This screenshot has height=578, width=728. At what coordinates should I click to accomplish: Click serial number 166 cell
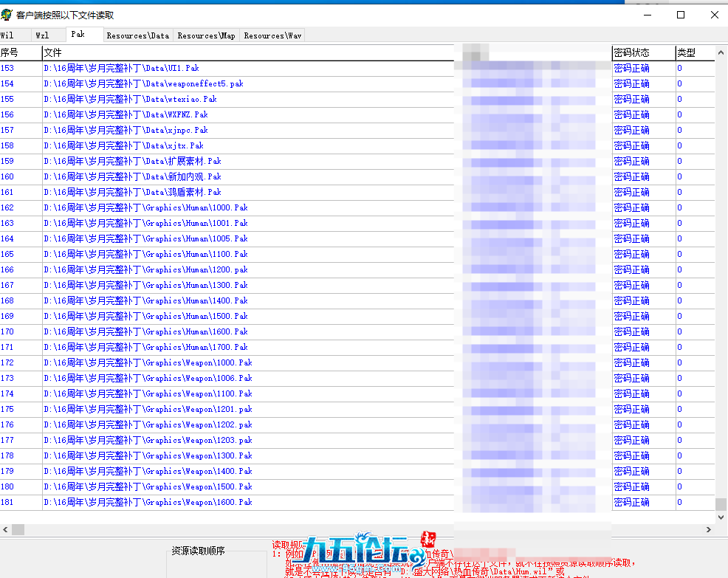pos(21,269)
